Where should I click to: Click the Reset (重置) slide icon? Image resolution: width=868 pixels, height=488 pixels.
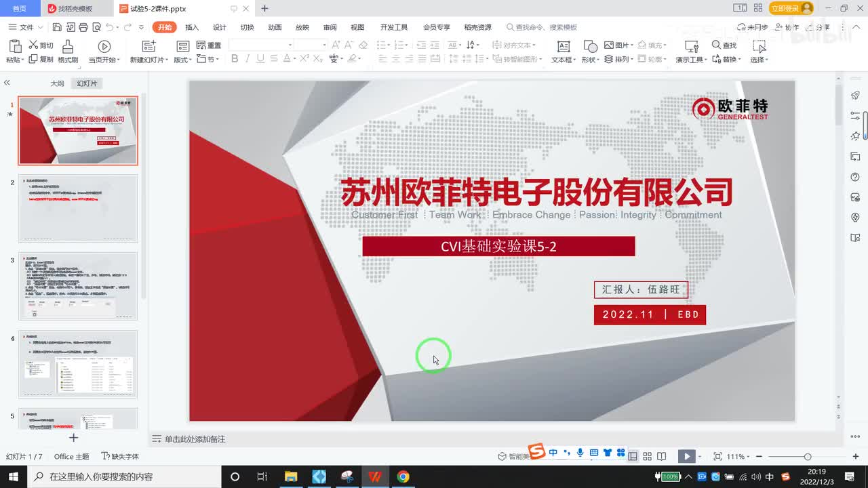pyautogui.click(x=201, y=45)
